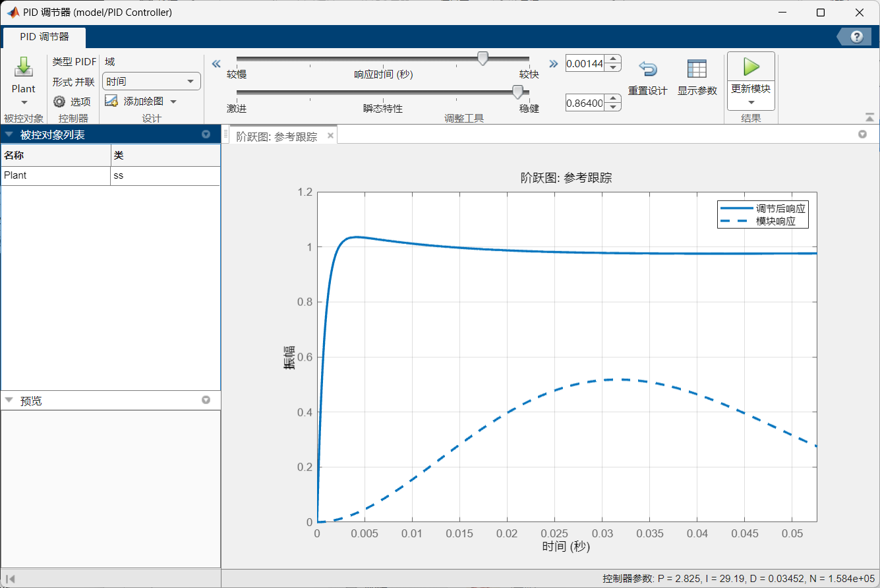Open the help question mark icon
This screenshot has width=880, height=588.
point(856,37)
